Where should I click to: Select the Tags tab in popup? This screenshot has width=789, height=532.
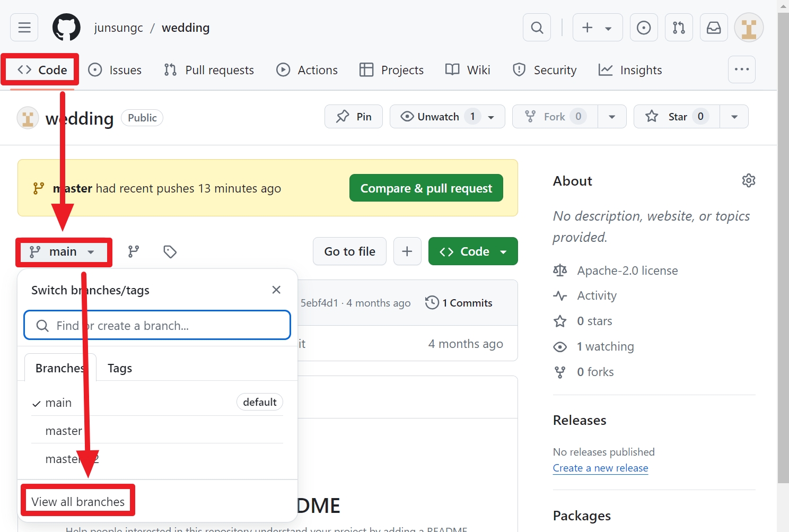pos(120,368)
